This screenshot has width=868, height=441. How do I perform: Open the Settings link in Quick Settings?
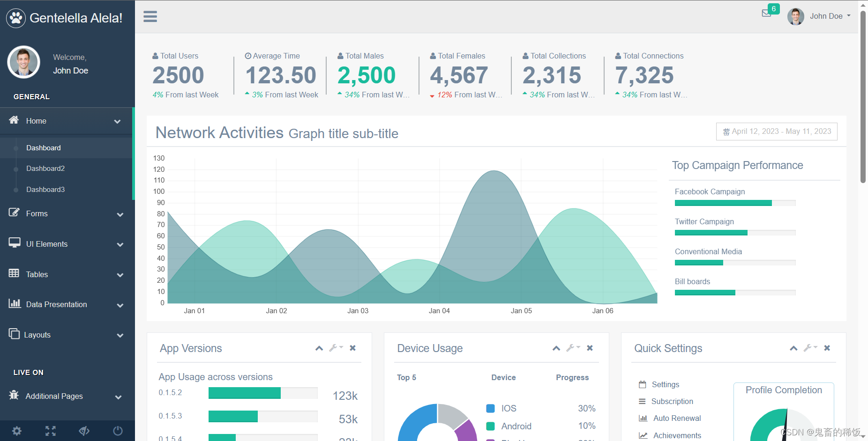(x=666, y=384)
